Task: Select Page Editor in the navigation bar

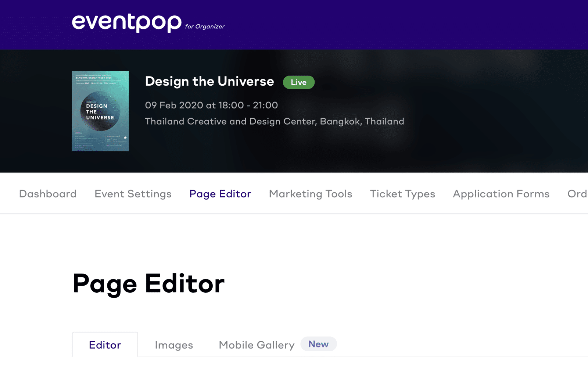Action: (x=220, y=194)
